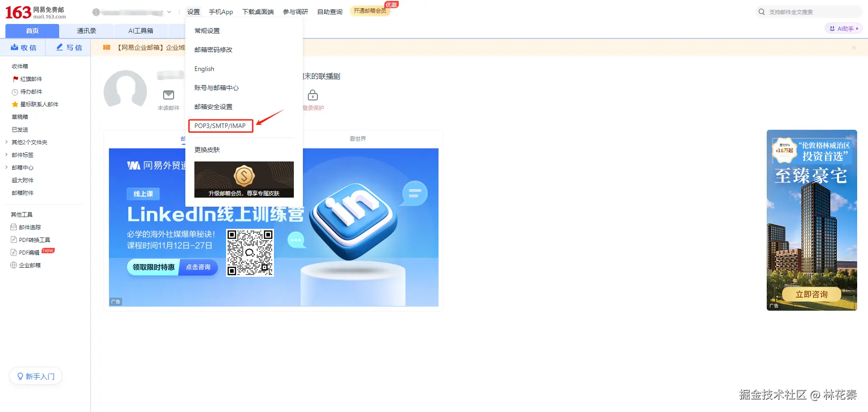Compose a new email with the 写信 icon
Image resolution: width=868 pixels, height=412 pixels.
68,47
